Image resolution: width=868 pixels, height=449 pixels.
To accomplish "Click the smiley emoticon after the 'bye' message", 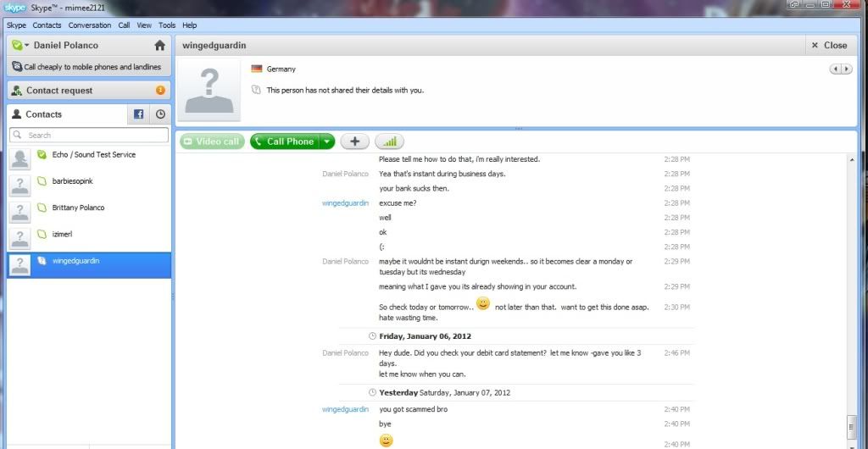I will [x=386, y=441].
